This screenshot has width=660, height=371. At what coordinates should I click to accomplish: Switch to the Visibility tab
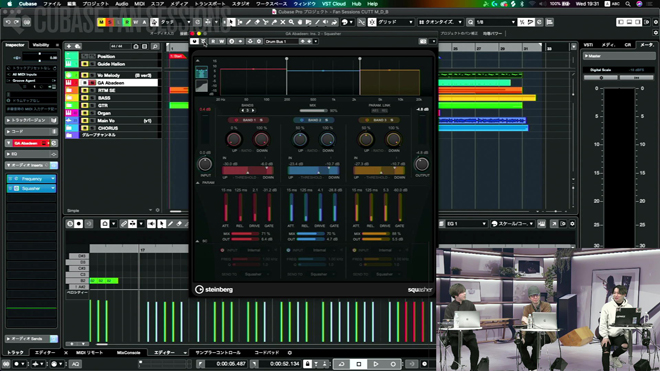click(x=41, y=45)
